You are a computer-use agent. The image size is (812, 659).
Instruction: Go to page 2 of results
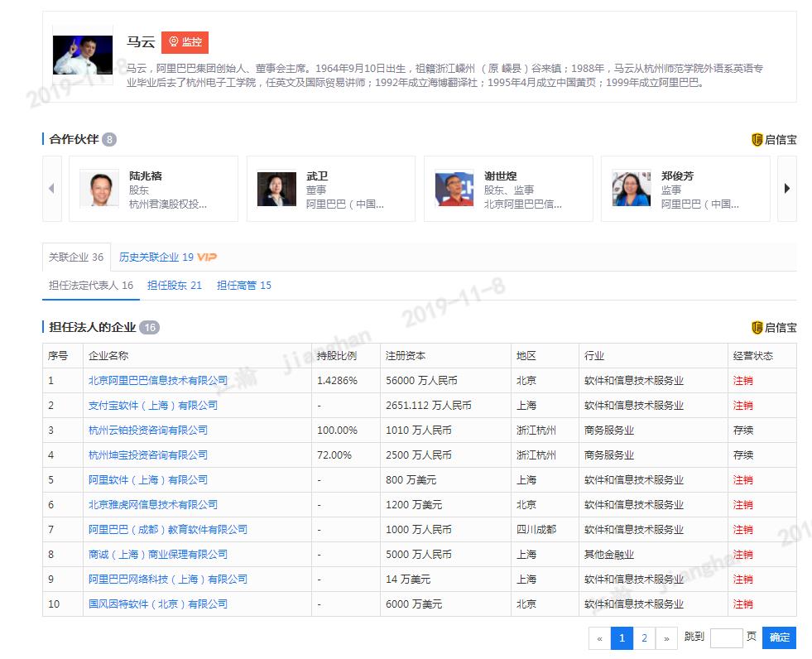click(x=644, y=638)
